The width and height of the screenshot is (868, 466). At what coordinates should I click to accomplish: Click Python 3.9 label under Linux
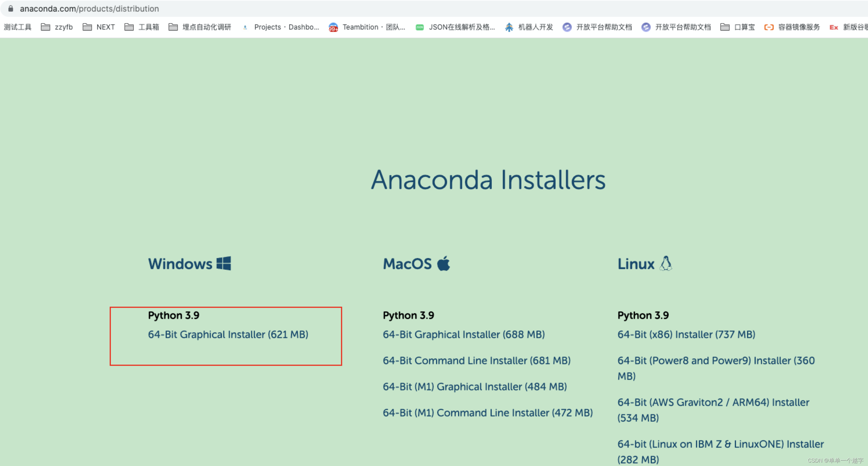click(x=643, y=315)
